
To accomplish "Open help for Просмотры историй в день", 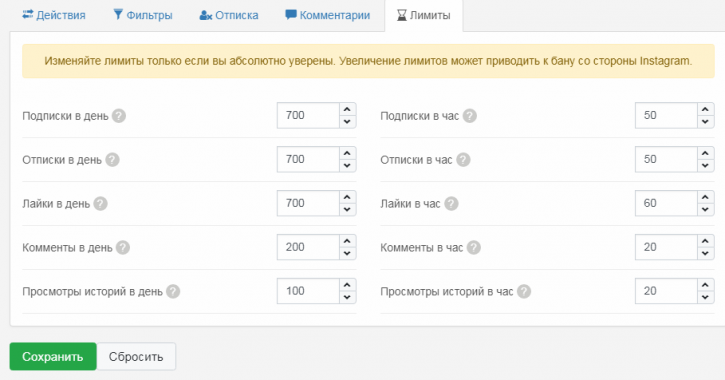I will pos(173,292).
